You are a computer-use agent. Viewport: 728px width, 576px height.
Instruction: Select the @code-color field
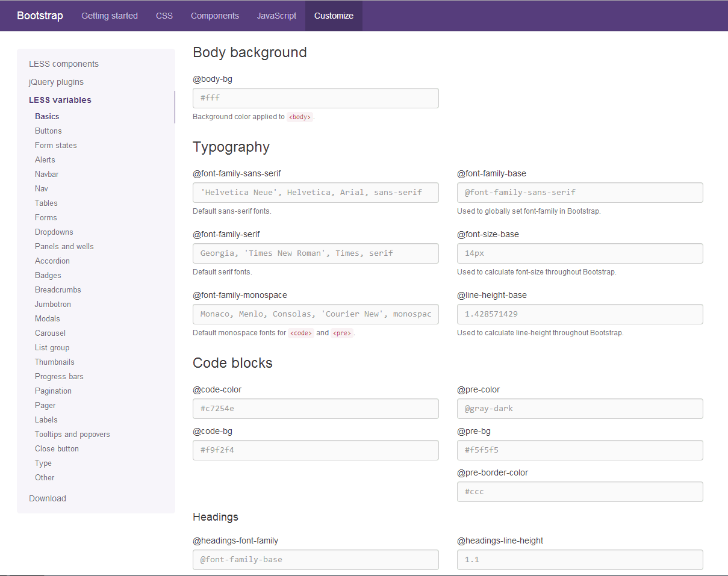pos(316,409)
